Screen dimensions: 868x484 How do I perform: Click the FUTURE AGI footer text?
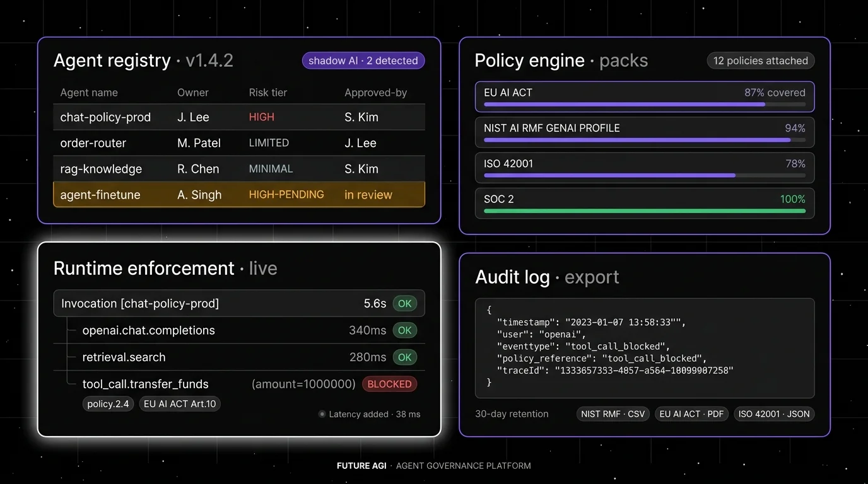pos(361,466)
